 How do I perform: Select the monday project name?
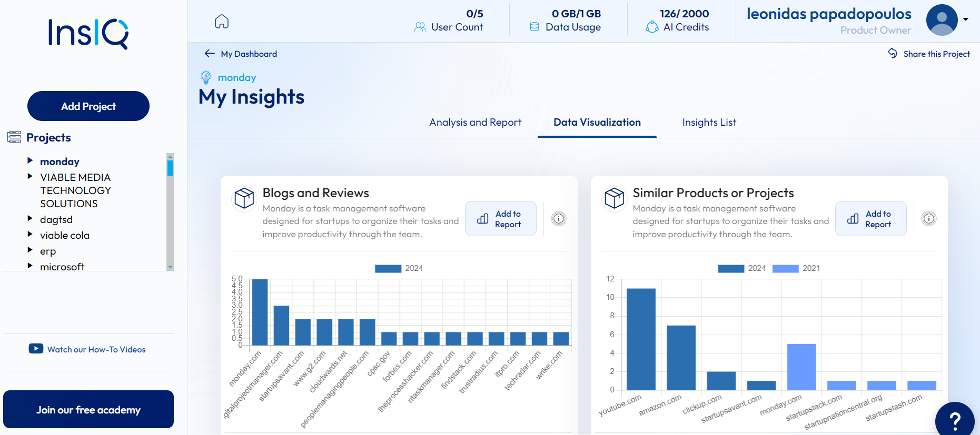[60, 161]
